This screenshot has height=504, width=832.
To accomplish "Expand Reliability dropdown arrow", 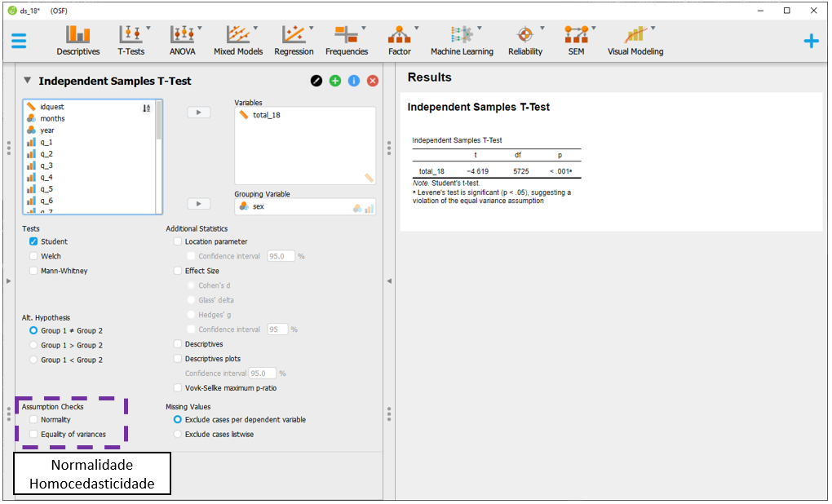I will 542,28.
